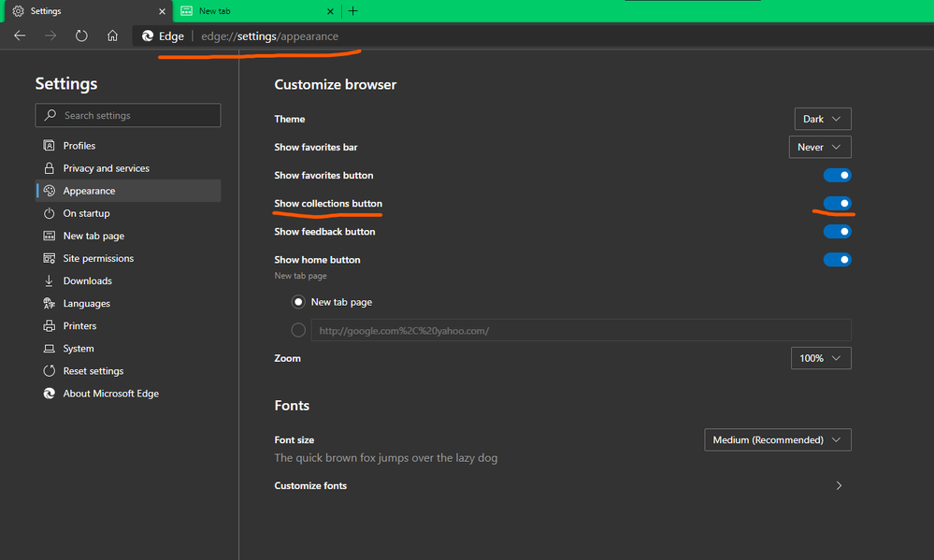Click the New tab page icon on the second tab
Screen dimensions: 934x560
coord(186,10)
